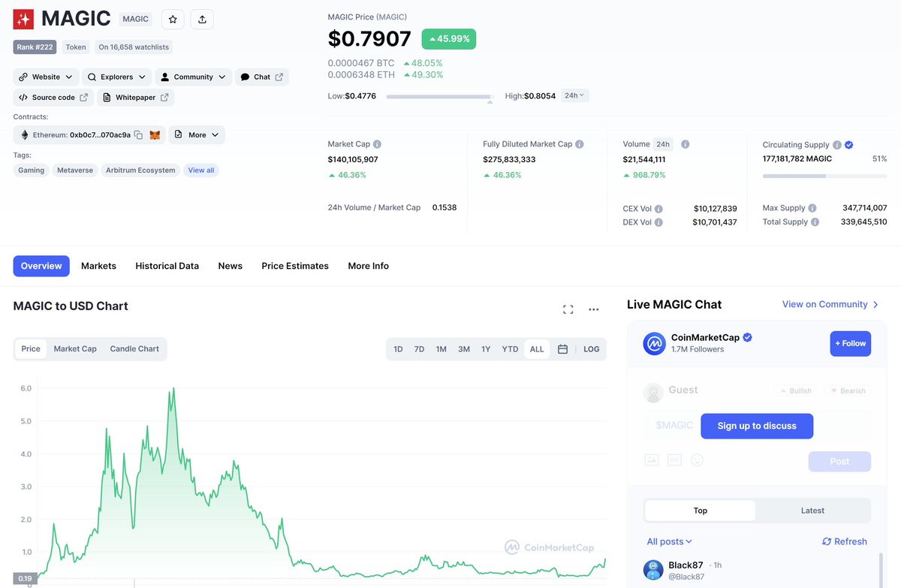Open the chart calendar date picker
The width and height of the screenshot is (901, 588).
562,349
